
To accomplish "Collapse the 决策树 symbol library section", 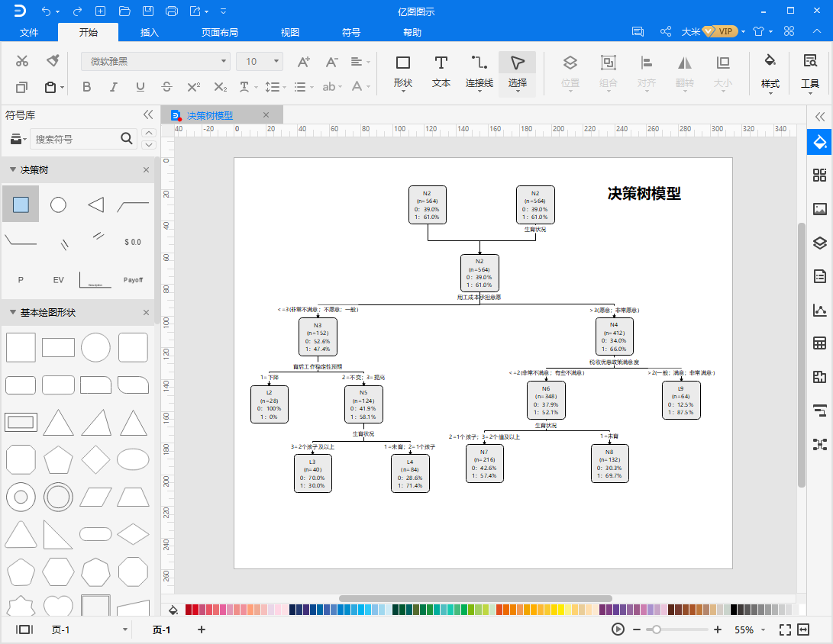I will pyautogui.click(x=13, y=170).
